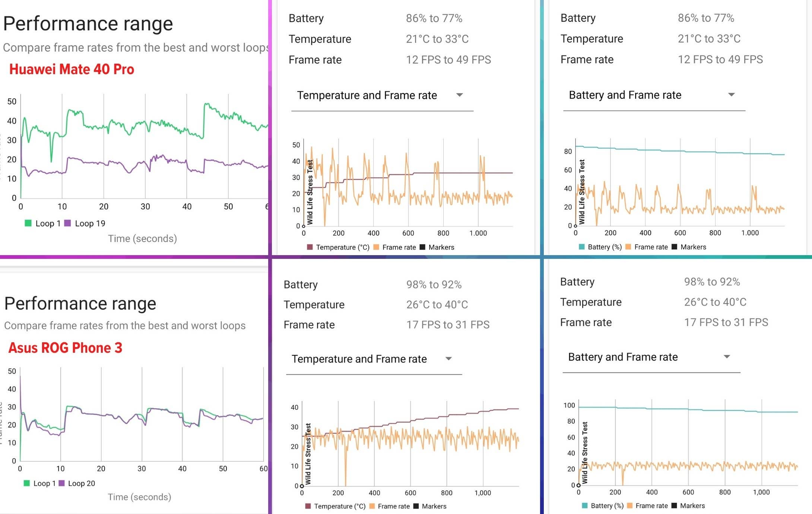Click the teal Battery (%) legend icon in the top right chart
Viewport: 812px width, 514px height.
(581, 247)
